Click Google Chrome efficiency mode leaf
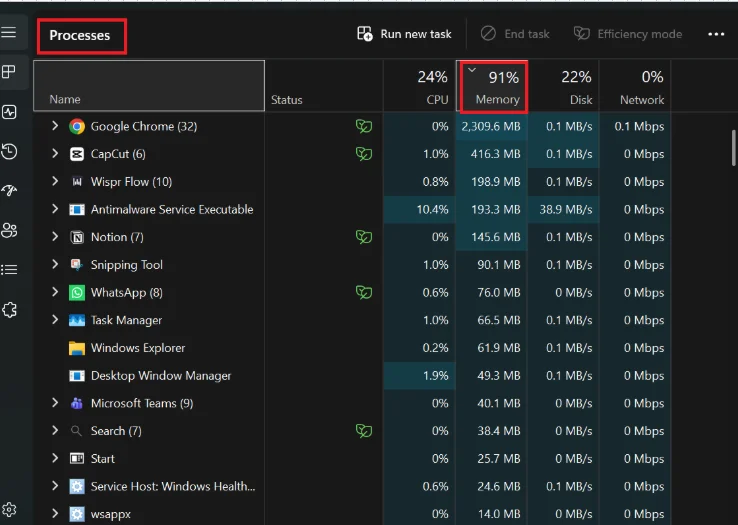The image size is (738, 525). tap(364, 126)
